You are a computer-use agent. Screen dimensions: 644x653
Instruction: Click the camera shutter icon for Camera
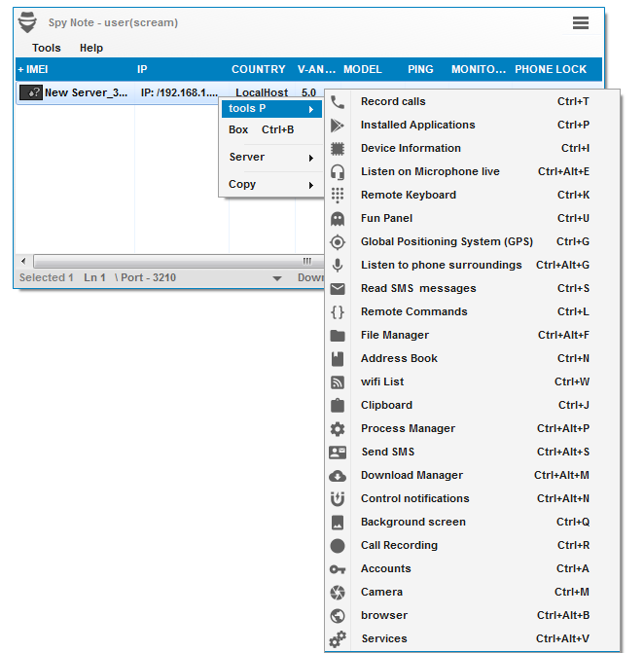pos(338,592)
